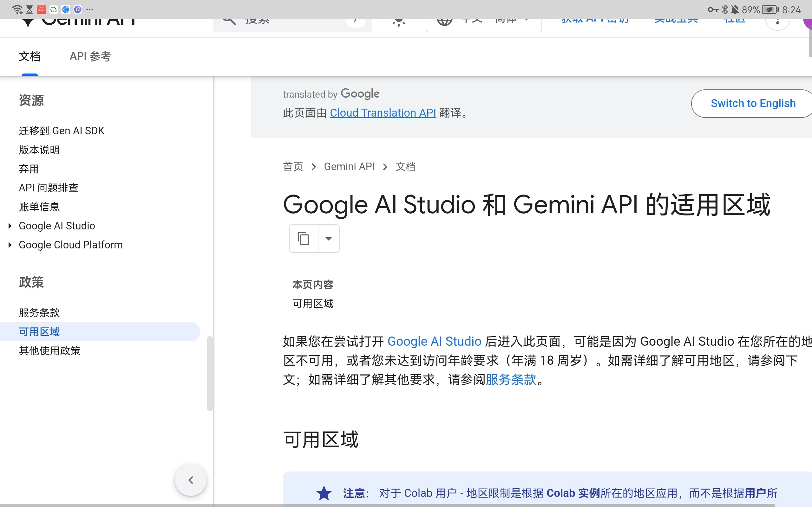This screenshot has height=507, width=812.
Task: Select the 文档 tab
Action: tap(29, 56)
